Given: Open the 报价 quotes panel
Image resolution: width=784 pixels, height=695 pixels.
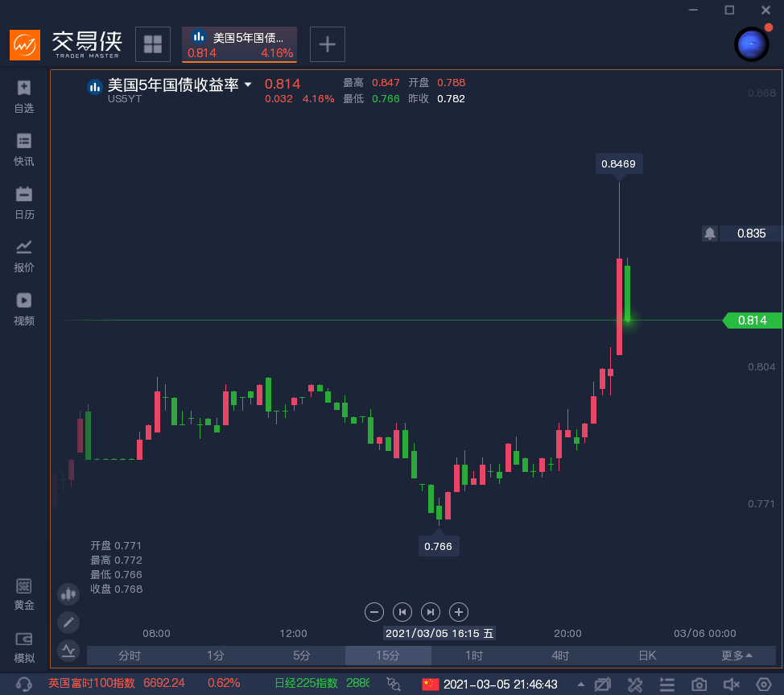Looking at the screenshot, I should click(24, 255).
